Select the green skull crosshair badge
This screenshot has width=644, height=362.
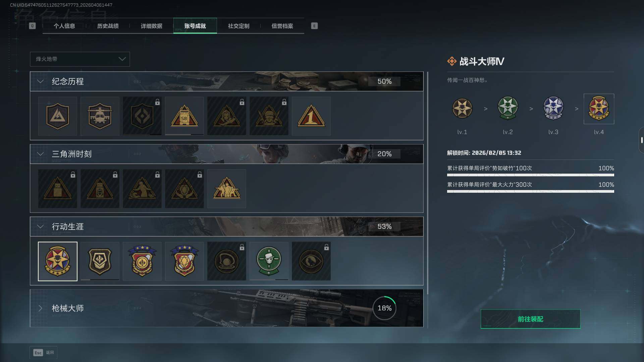(x=269, y=261)
